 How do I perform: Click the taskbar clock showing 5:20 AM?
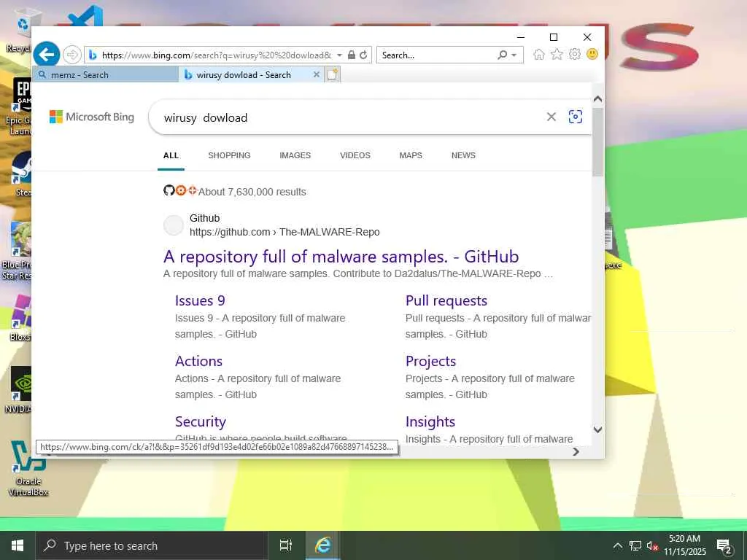click(x=684, y=545)
